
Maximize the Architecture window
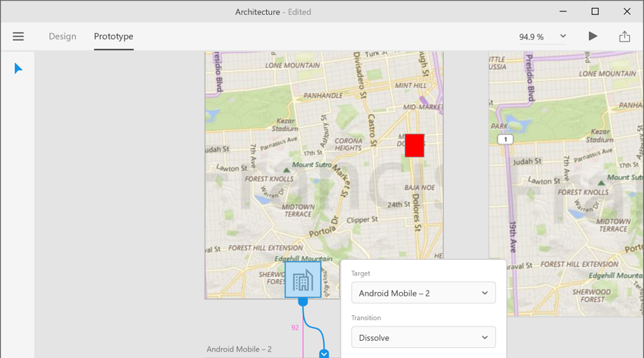click(x=595, y=11)
